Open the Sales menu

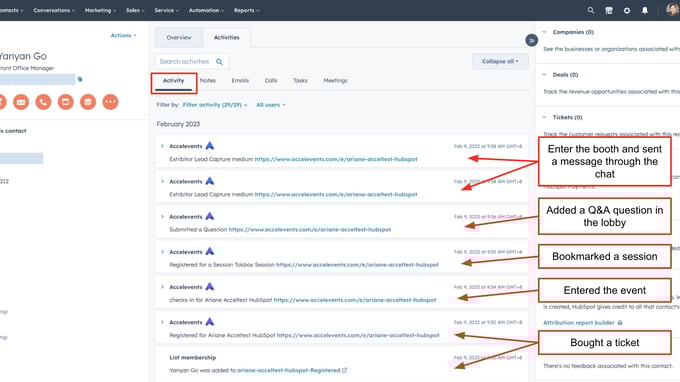coord(135,10)
